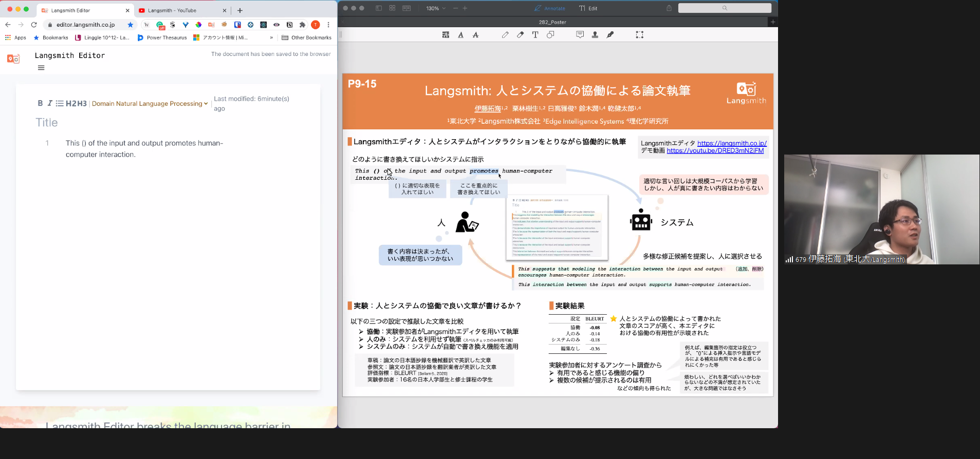Image resolution: width=980 pixels, height=459 pixels.
Task: Select the signature pen tool in PDF toolbar
Action: click(610, 35)
